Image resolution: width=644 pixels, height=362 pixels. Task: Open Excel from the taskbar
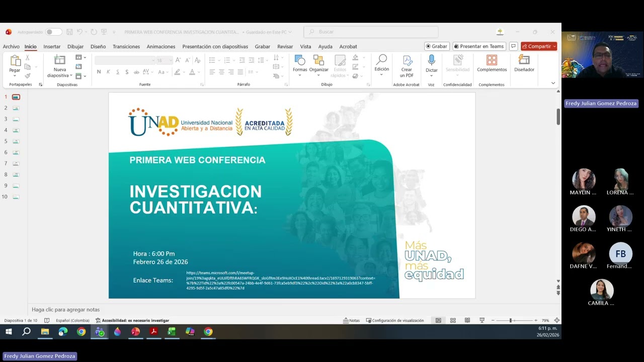(172, 332)
